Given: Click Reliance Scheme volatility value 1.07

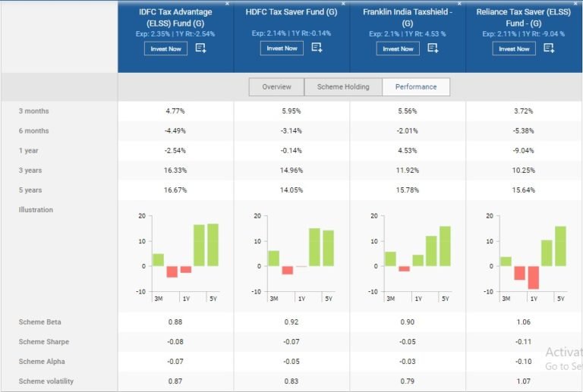Looking at the screenshot, I should pyautogui.click(x=523, y=381).
